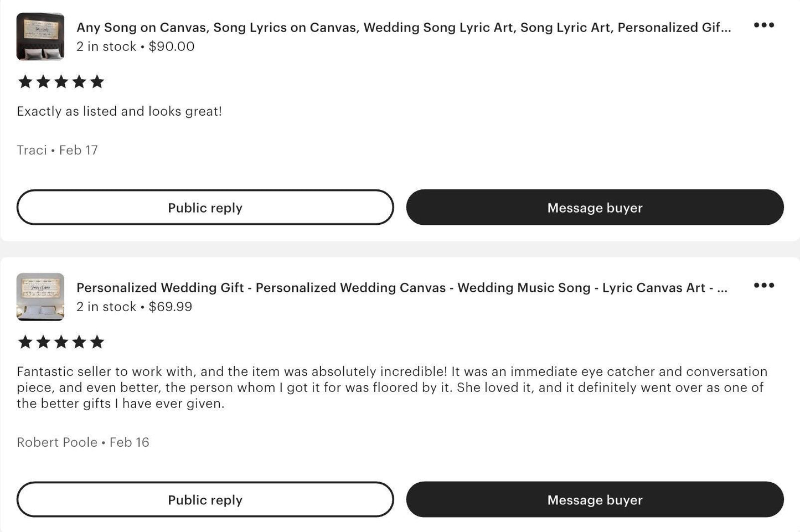The height and width of the screenshot is (532, 800).
Task: Open the Personalized Wedding Gift listing title
Action: 402,288
